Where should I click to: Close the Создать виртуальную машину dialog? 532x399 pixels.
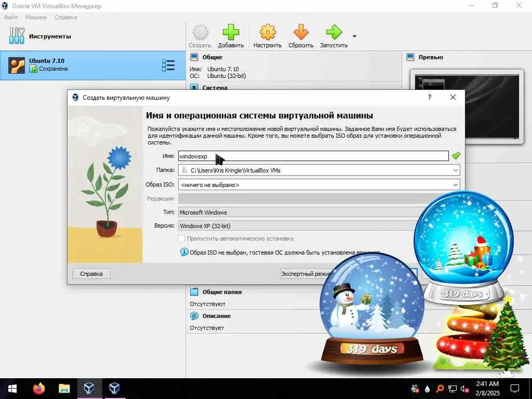click(453, 97)
